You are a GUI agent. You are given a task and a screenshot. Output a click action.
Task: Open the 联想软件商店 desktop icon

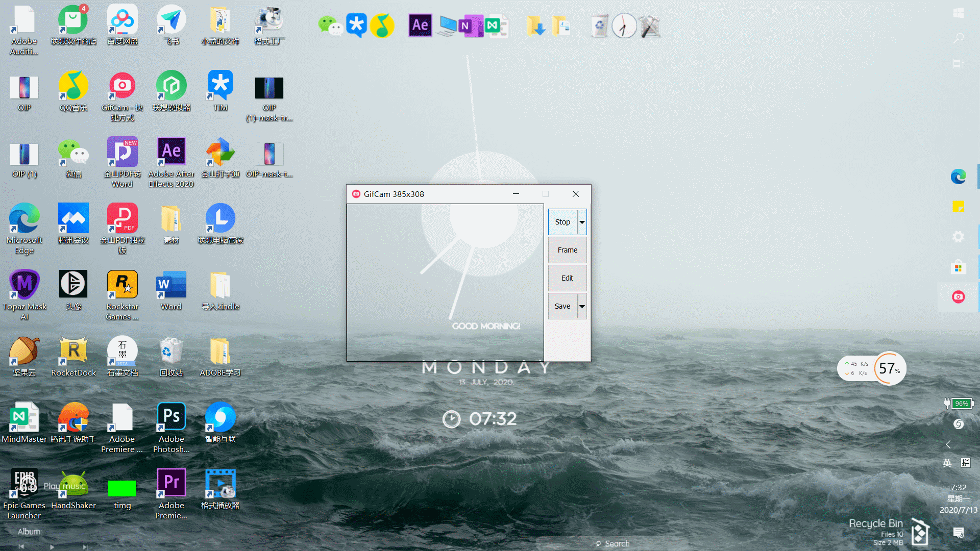(73, 26)
